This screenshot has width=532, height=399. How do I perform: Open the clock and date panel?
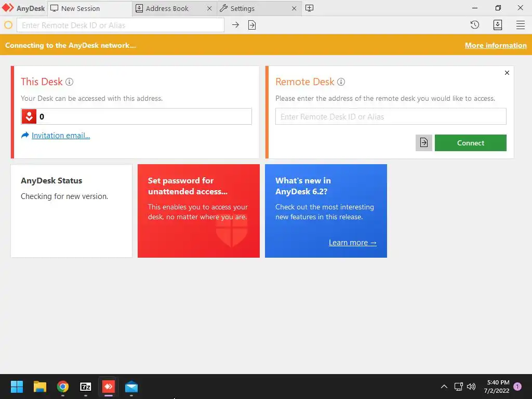497,387
